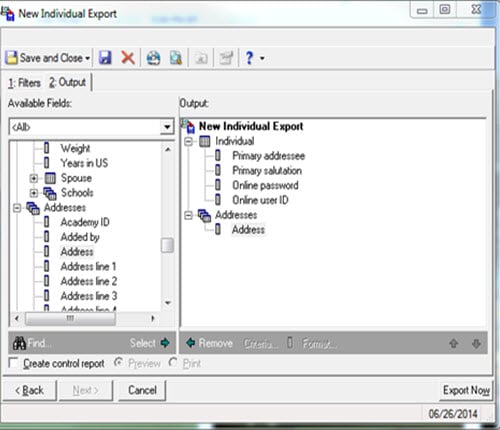Viewport: 500px width, 430px height.
Task: Select Online user ID in Output
Action: click(260, 200)
